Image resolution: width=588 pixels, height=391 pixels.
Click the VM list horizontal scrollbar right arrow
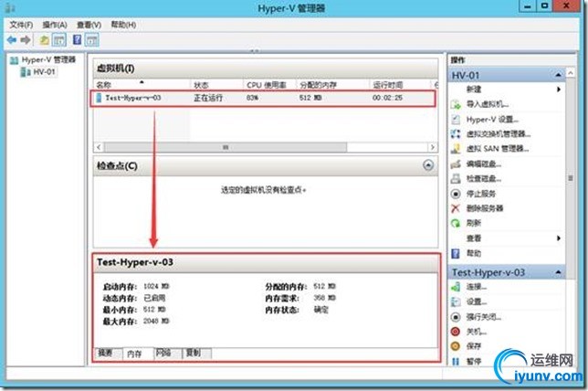pyautogui.click(x=433, y=147)
